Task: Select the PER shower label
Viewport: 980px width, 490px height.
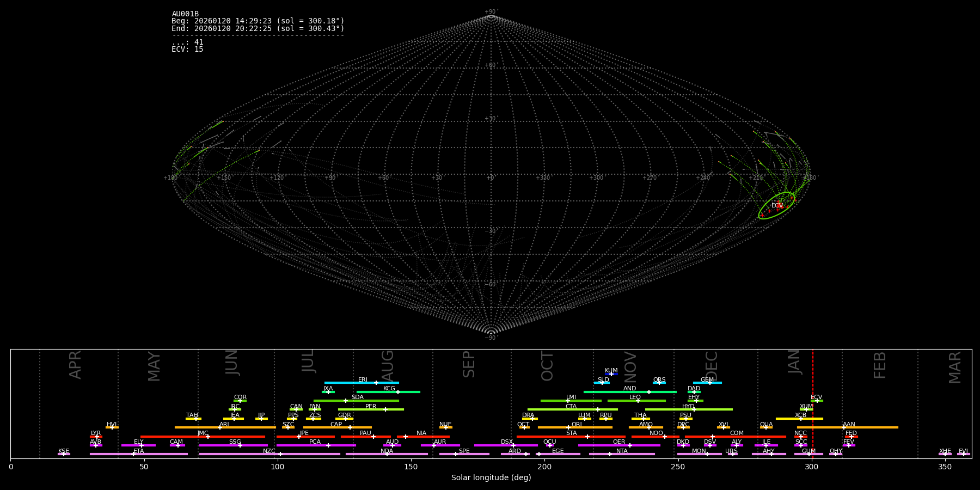Action: pyautogui.click(x=371, y=406)
